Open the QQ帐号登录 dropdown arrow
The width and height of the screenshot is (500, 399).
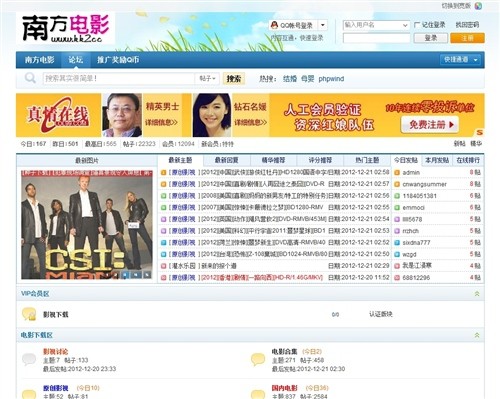click(x=322, y=25)
